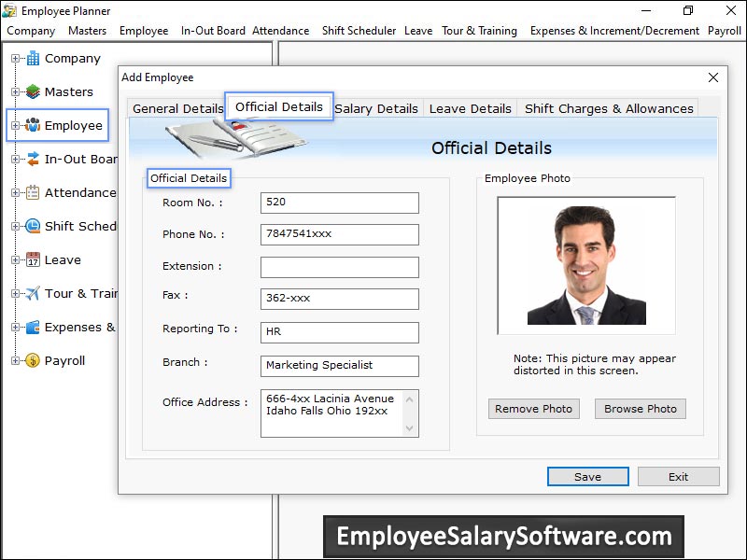Click the Shift Scheduler clock icon
The image size is (747, 560).
tap(33, 226)
